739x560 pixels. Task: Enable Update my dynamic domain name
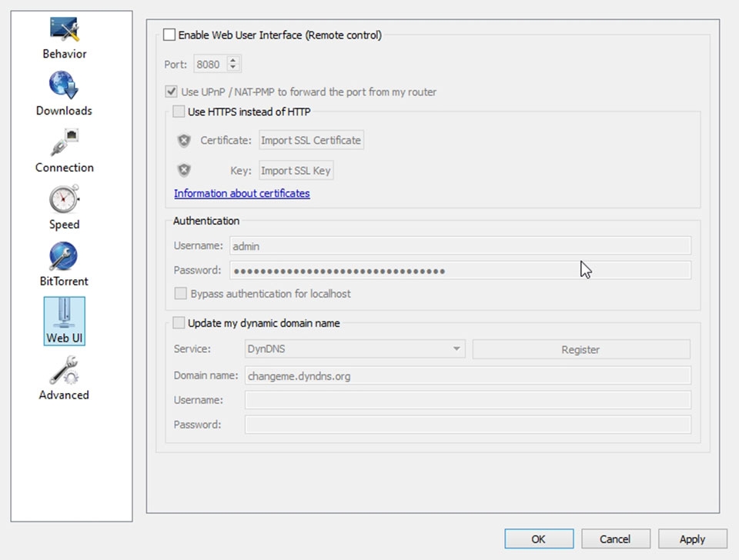179,323
